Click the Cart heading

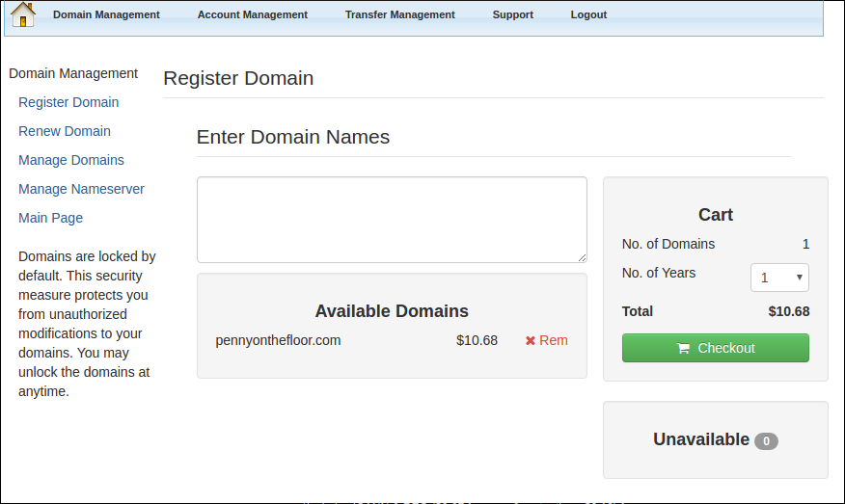click(x=715, y=215)
